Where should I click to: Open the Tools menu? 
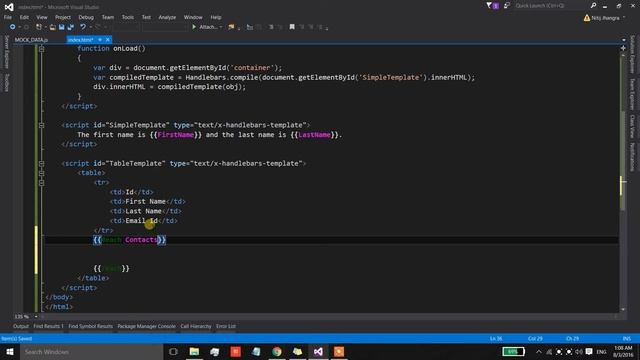tap(127, 17)
